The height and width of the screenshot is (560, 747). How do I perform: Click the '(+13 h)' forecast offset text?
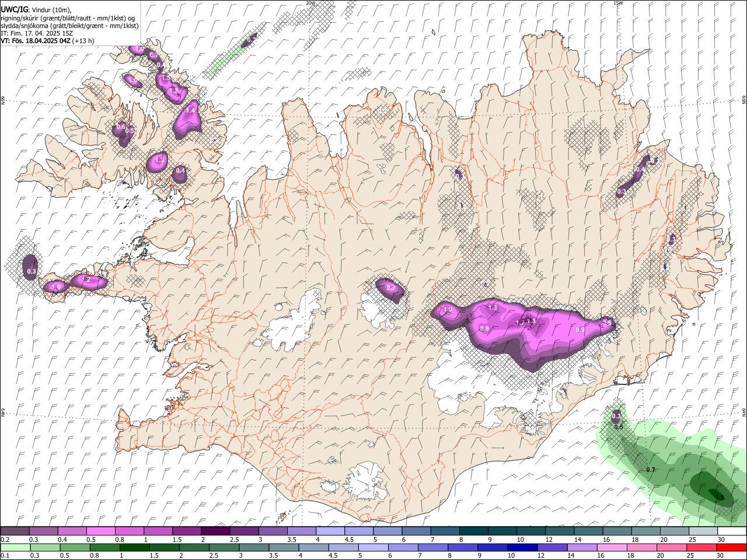point(84,41)
